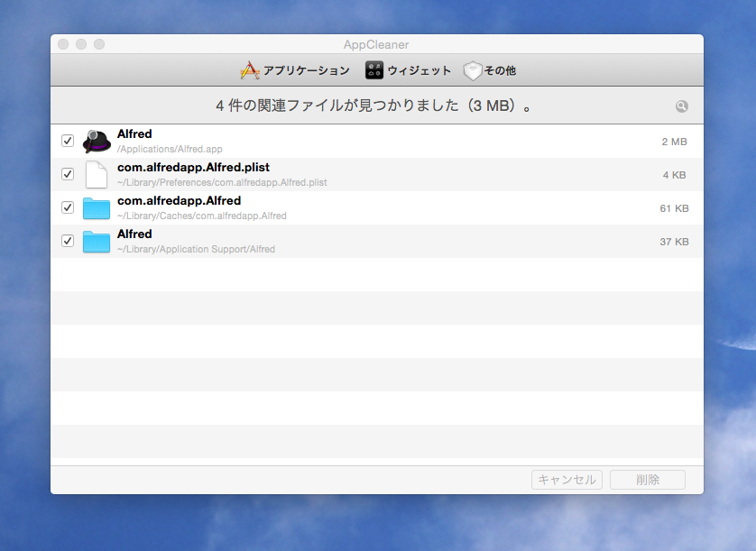756x551 pixels.
Task: Click the Others shield icon
Action: [473, 71]
